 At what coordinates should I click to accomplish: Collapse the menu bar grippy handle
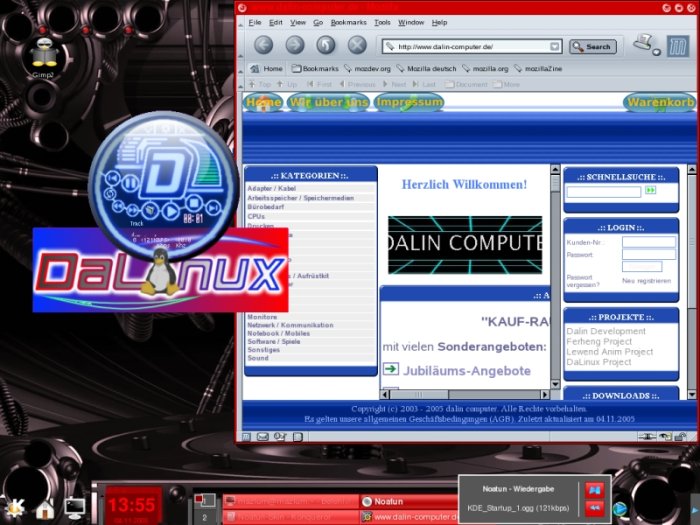[x=241, y=22]
